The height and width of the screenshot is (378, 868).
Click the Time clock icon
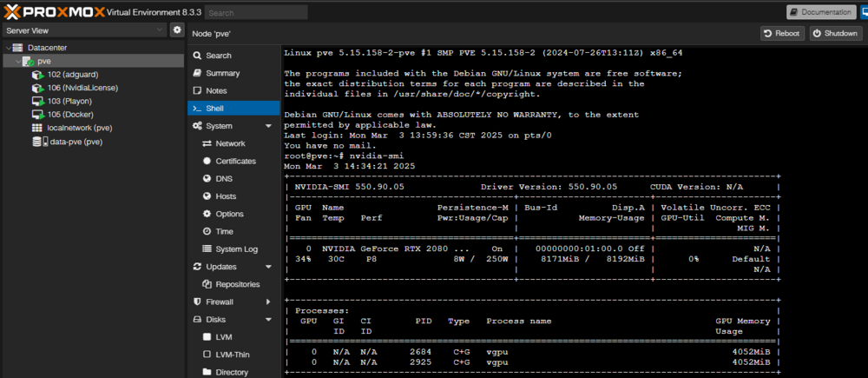click(x=207, y=232)
